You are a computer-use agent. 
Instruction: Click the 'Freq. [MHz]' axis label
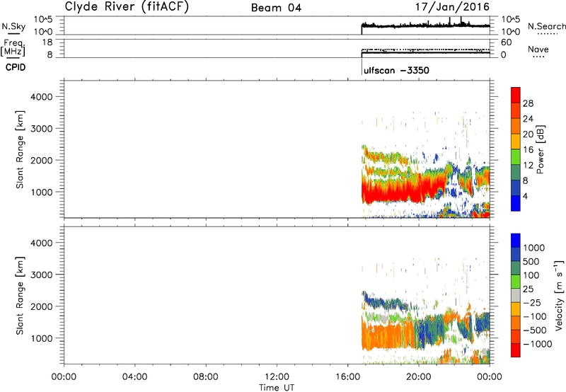(13, 47)
